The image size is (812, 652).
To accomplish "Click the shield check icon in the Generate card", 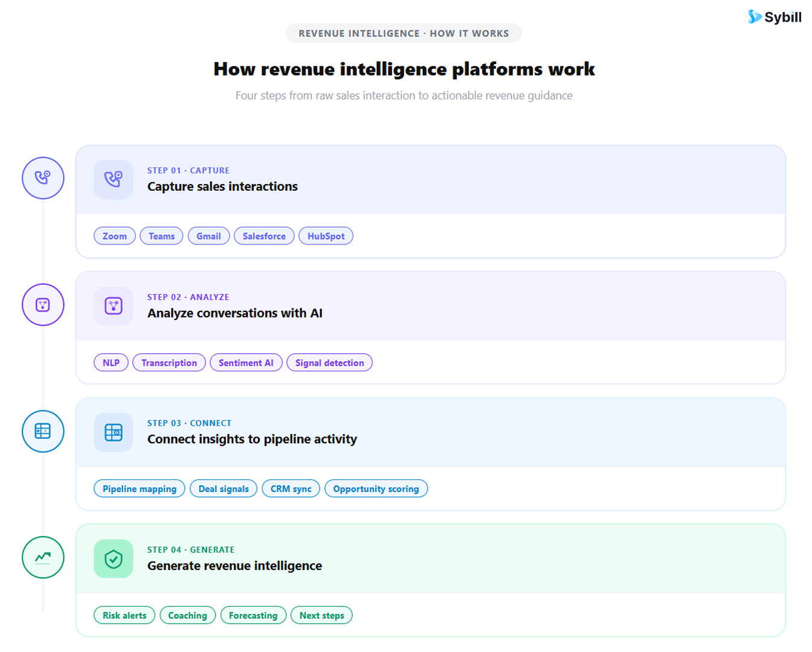I will click(x=114, y=559).
